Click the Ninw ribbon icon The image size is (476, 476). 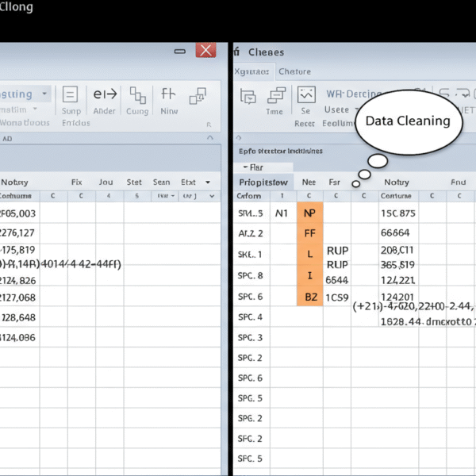(x=169, y=96)
